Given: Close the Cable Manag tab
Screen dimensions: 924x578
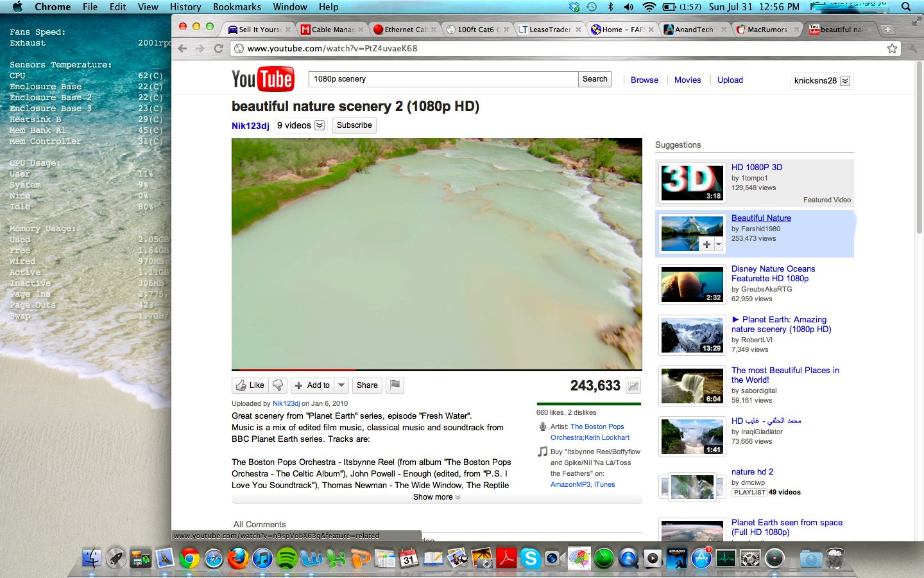Looking at the screenshot, I should tap(361, 30).
